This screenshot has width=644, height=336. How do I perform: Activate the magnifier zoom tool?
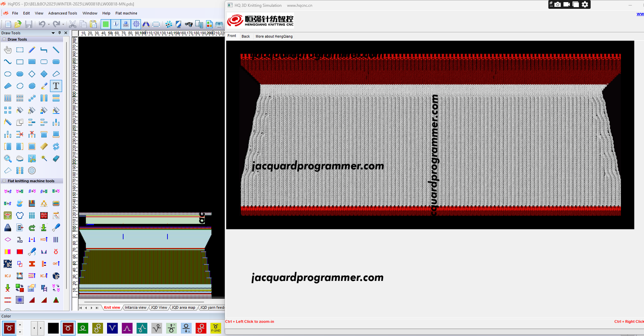point(8,159)
